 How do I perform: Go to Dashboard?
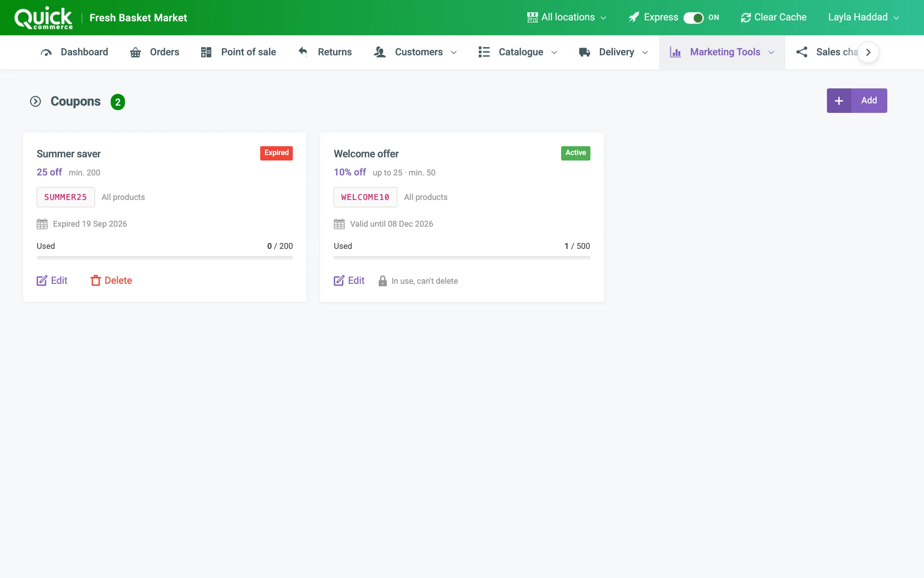(74, 52)
